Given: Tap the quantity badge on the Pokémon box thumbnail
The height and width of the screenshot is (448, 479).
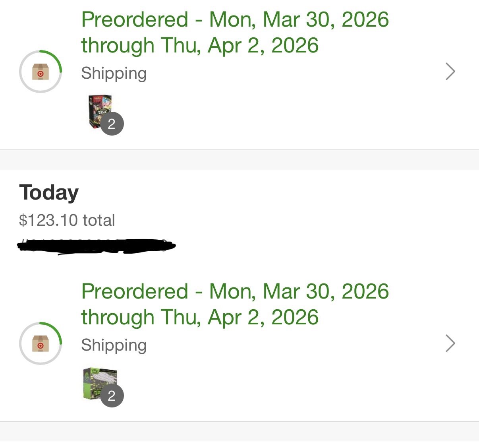Looking at the screenshot, I should click(x=112, y=124).
